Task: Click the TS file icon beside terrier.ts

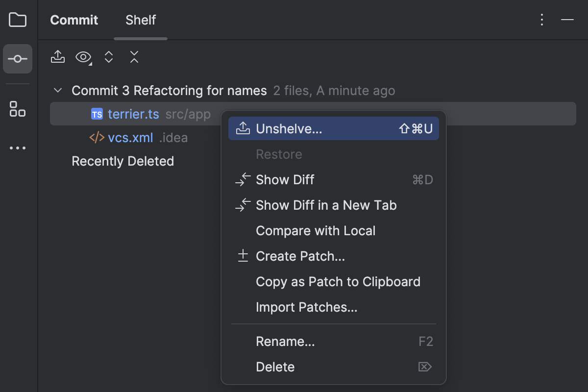Action: (x=97, y=114)
